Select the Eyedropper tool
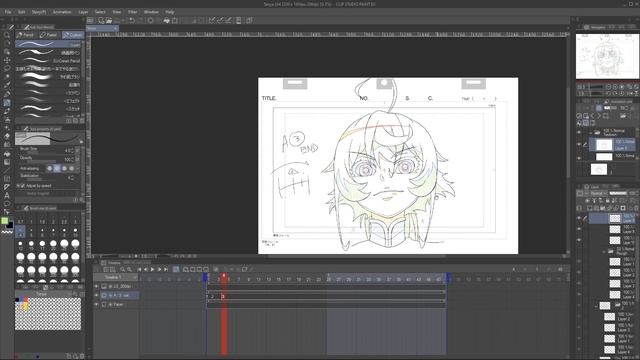Screen dimensions: 640x360 (7, 85)
